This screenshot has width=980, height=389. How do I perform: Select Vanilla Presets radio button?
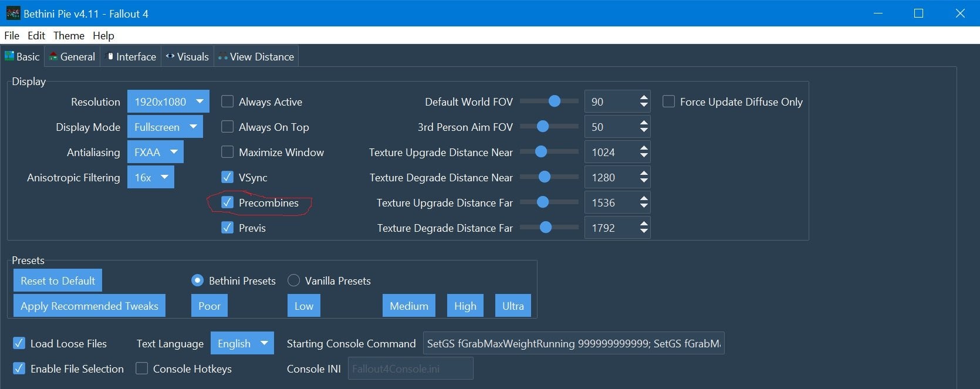pyautogui.click(x=293, y=280)
